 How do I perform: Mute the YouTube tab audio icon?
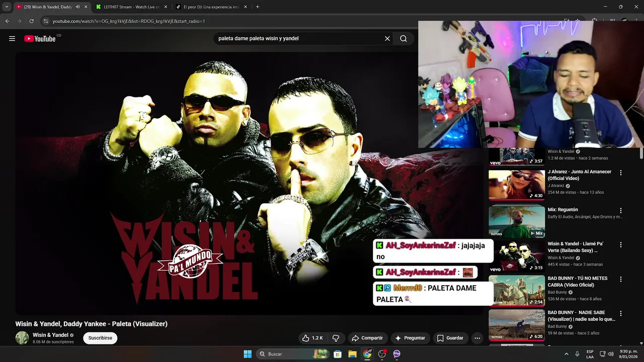77,7
